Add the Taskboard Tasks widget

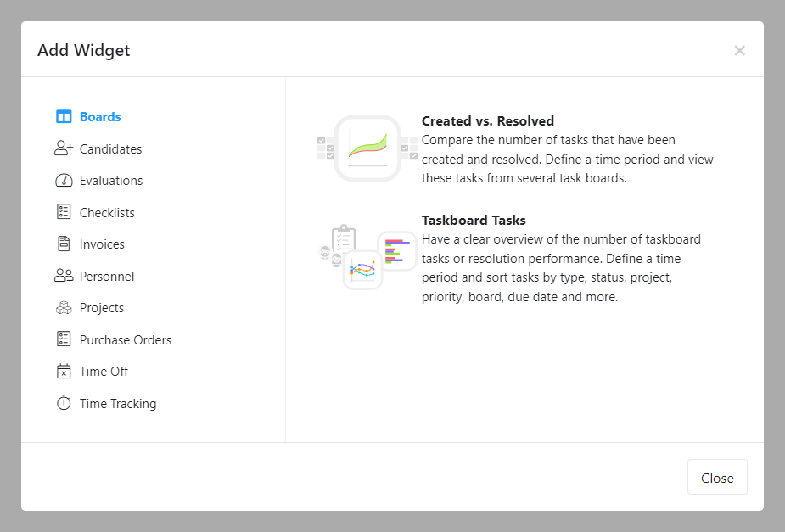pos(474,221)
